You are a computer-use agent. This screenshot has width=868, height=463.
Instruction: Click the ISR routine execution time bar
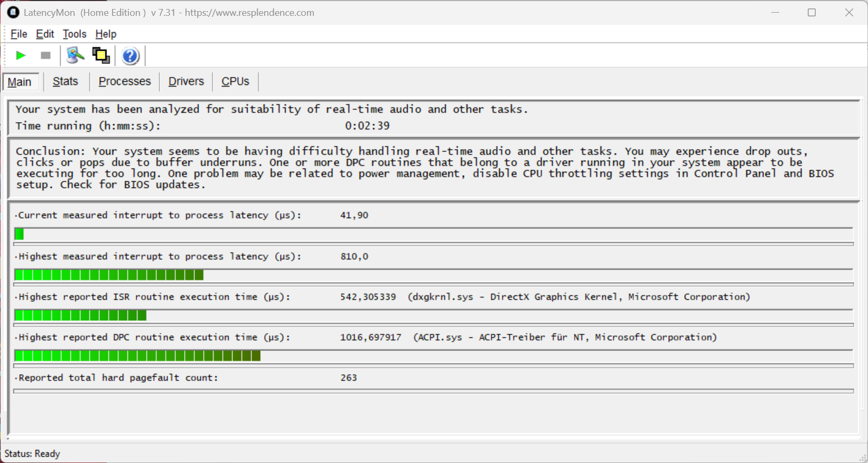433,316
